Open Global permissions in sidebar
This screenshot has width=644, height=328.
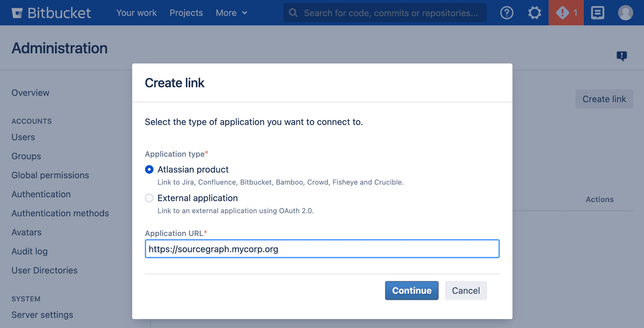[x=50, y=175]
